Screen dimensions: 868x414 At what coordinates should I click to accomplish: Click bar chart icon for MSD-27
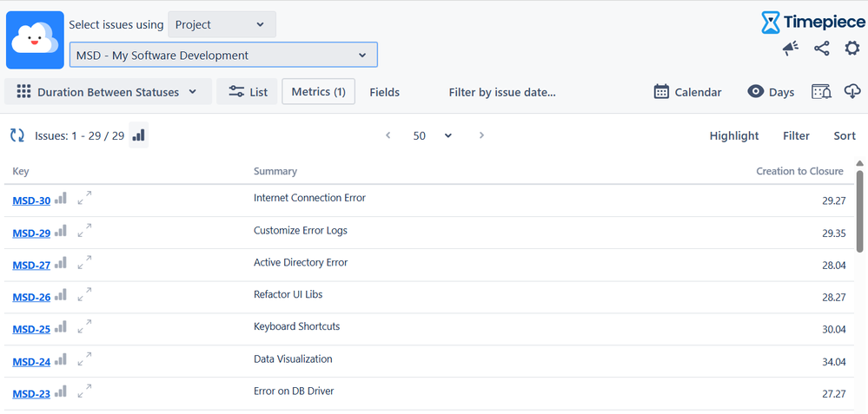point(60,262)
